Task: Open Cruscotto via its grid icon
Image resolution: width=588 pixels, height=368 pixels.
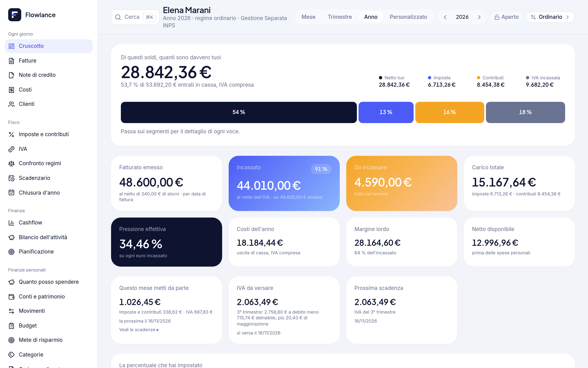Action: coord(11,46)
